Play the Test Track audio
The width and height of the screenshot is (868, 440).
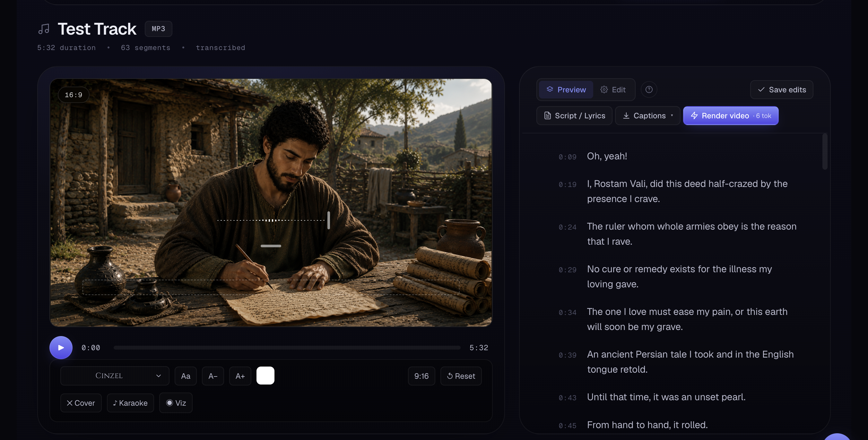(61, 347)
